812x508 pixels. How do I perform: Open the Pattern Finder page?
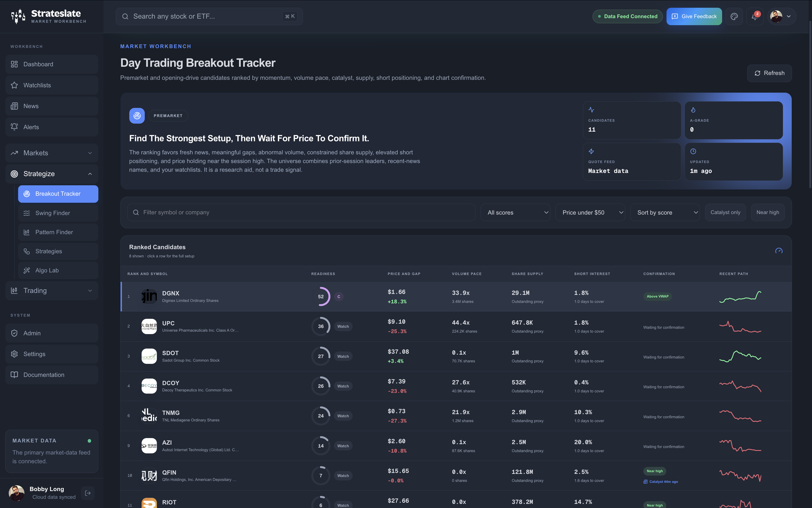point(58,232)
